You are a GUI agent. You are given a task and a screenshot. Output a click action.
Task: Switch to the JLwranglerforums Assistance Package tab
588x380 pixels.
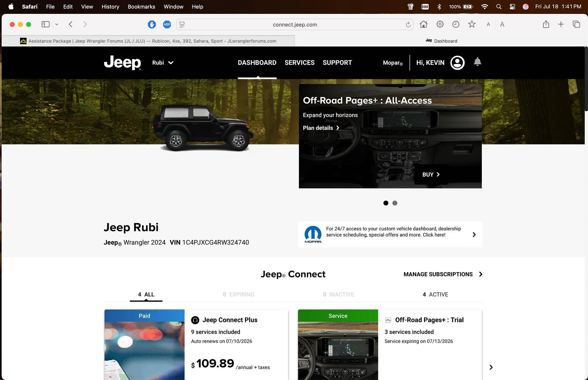[x=148, y=41]
